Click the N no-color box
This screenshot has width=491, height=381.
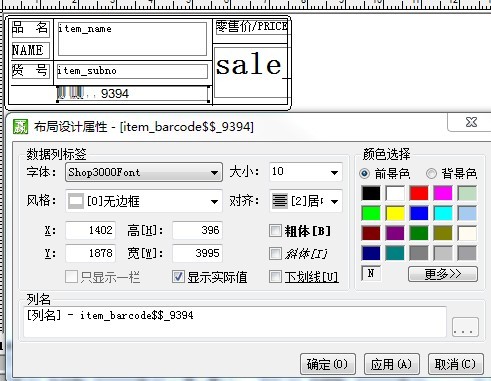click(x=371, y=274)
